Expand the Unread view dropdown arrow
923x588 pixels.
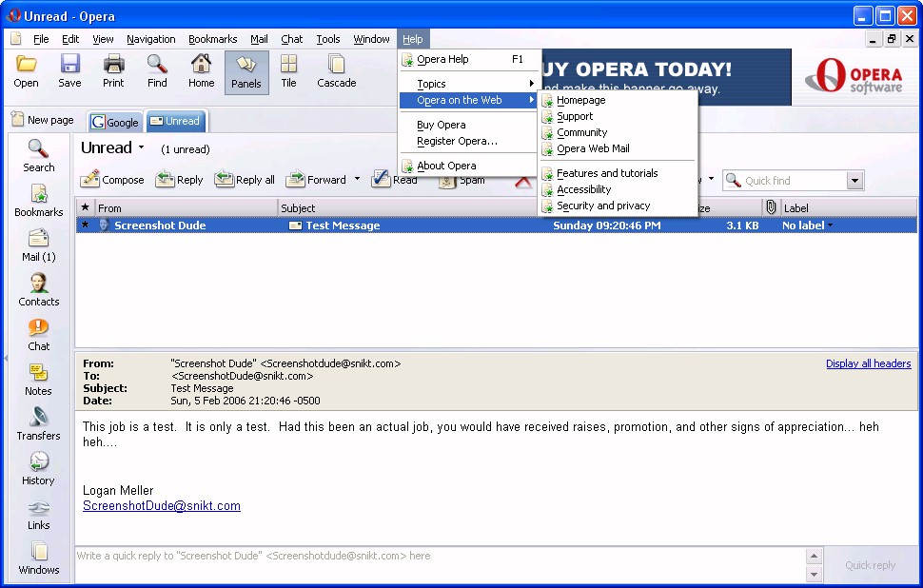(x=141, y=147)
